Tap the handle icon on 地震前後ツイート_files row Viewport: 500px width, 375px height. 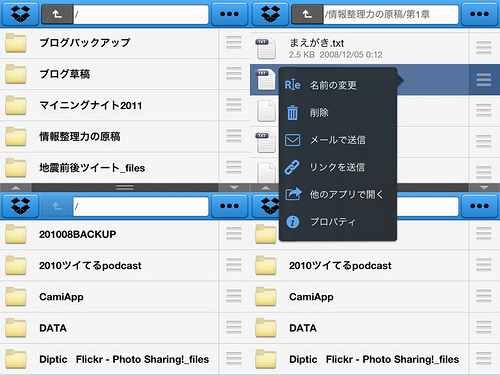[234, 167]
